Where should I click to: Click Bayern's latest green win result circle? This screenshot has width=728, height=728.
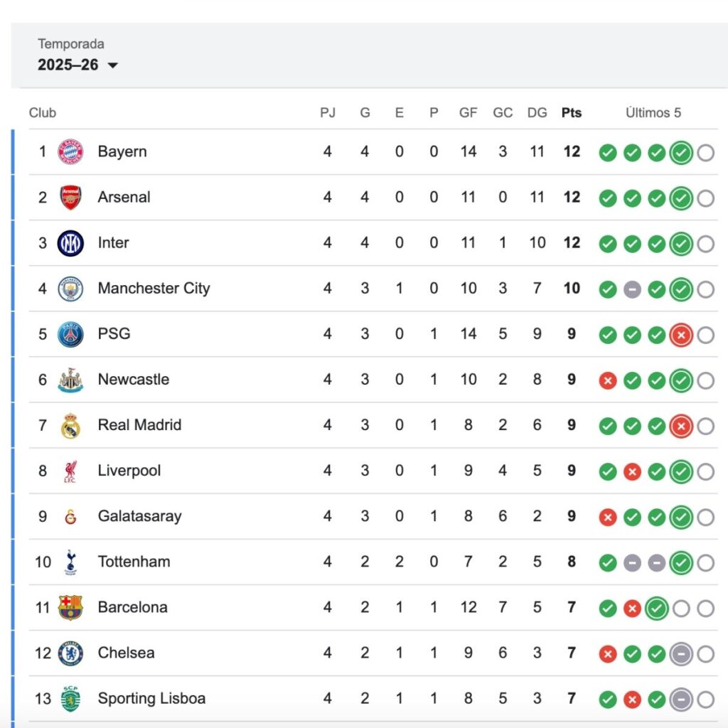680,152
